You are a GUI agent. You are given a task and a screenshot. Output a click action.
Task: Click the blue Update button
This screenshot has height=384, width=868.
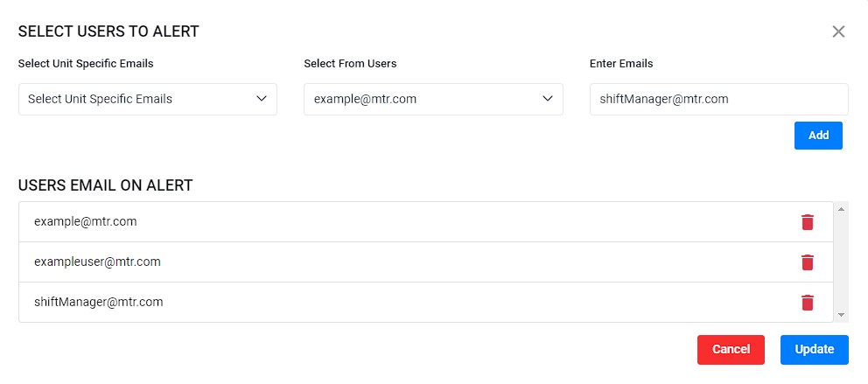815,350
